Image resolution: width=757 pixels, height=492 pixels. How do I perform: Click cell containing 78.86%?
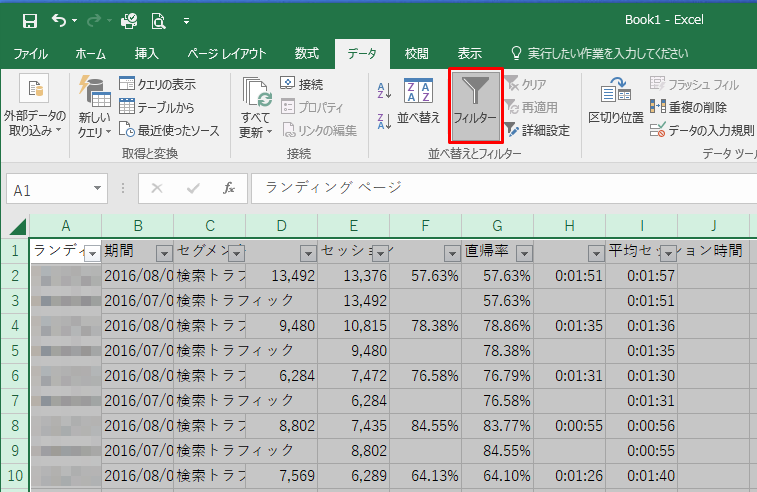coord(497,325)
